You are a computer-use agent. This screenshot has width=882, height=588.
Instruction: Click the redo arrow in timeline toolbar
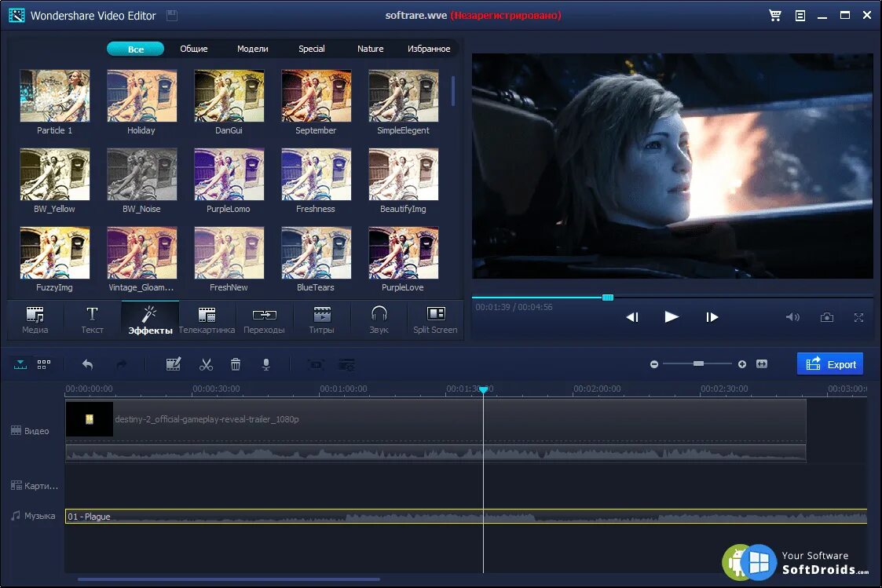pyautogui.click(x=121, y=364)
